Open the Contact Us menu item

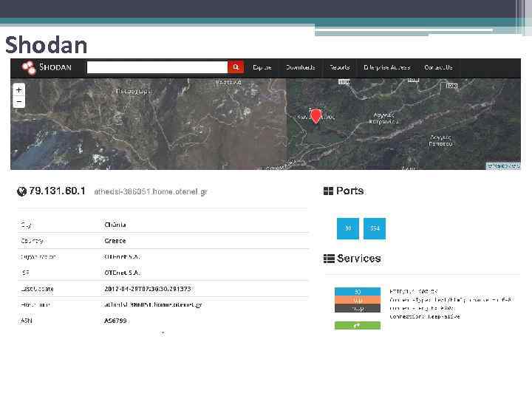pos(438,67)
